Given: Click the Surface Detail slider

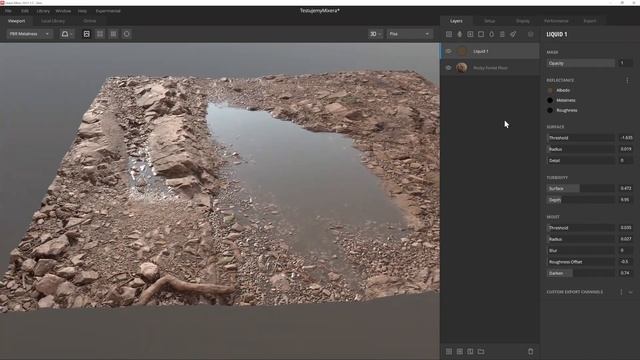Looking at the screenshot, I should (581, 161).
